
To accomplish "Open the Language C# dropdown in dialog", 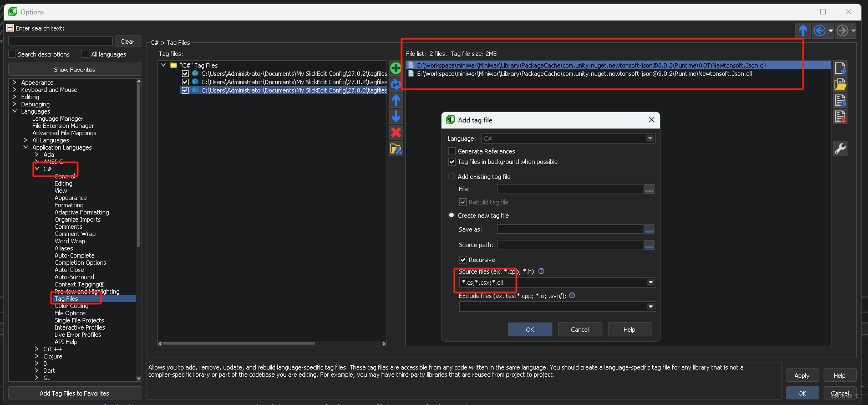I will (651, 139).
